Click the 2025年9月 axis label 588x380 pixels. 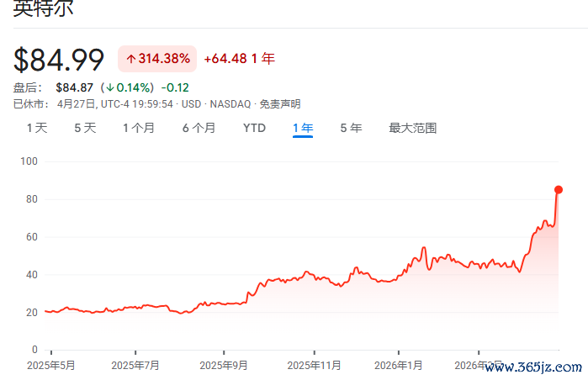click(224, 366)
